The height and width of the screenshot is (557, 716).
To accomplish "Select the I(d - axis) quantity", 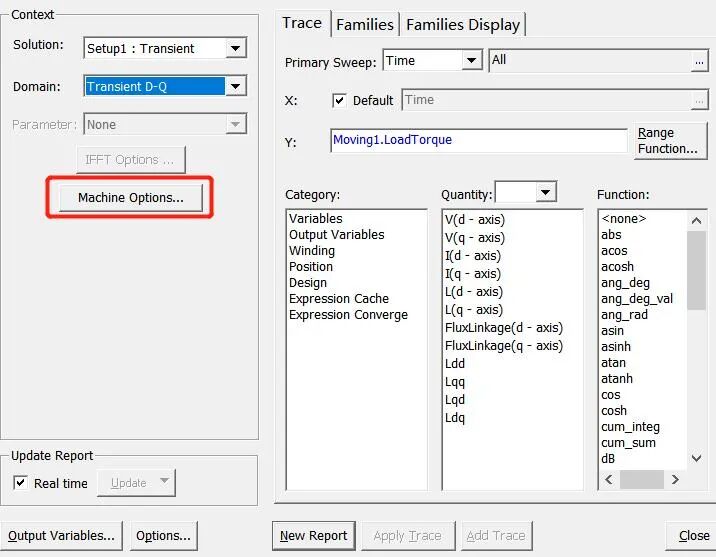I will pyautogui.click(x=473, y=256).
